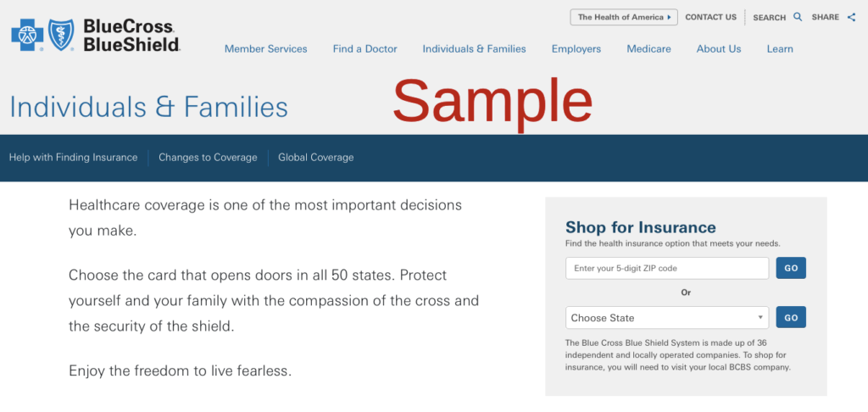Image resolution: width=868 pixels, height=412 pixels.
Task: Open the Medicare menu item
Action: 648,48
